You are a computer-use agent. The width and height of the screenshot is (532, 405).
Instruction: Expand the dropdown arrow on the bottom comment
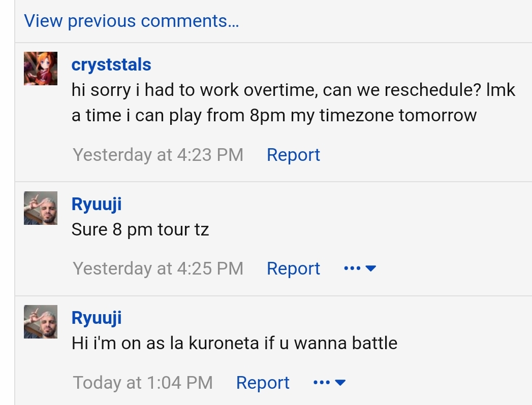click(339, 382)
